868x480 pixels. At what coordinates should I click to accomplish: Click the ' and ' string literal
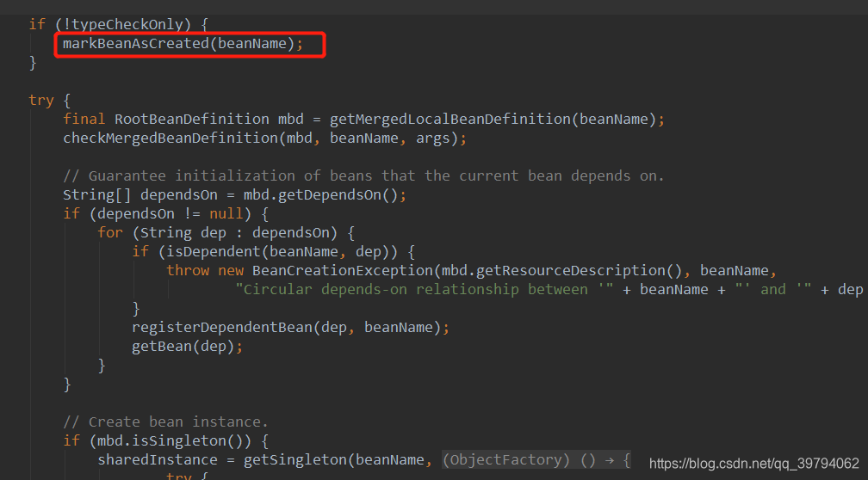point(772,289)
